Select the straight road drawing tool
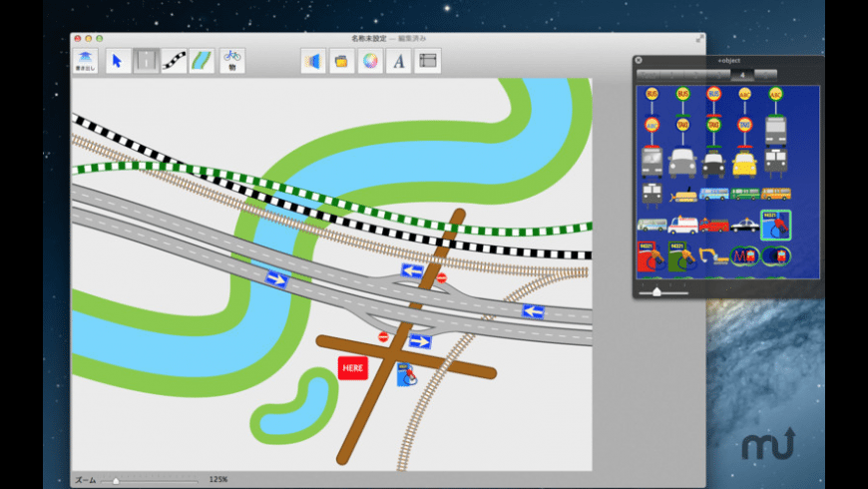This screenshot has height=489, width=868. tap(146, 61)
